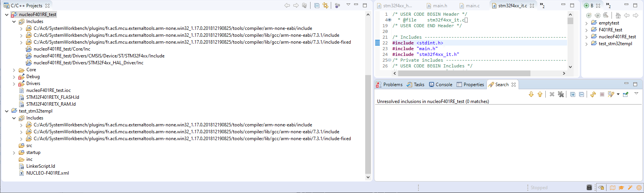This screenshot has height=193, width=644.
Task: Toggle Link with Editor in Projects view
Action: [x=325, y=5]
